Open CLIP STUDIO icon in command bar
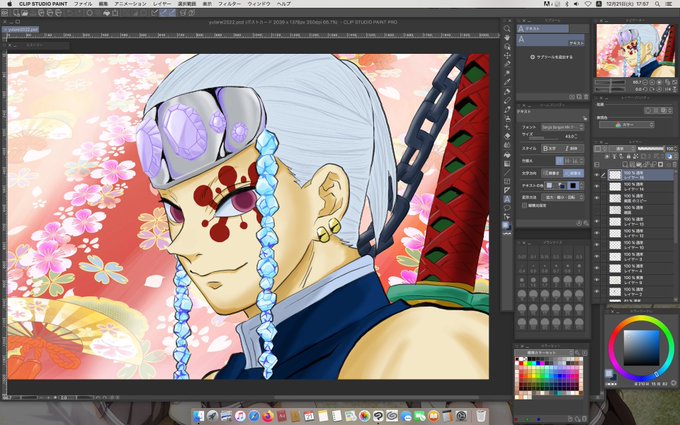 pyautogui.click(x=5, y=13)
